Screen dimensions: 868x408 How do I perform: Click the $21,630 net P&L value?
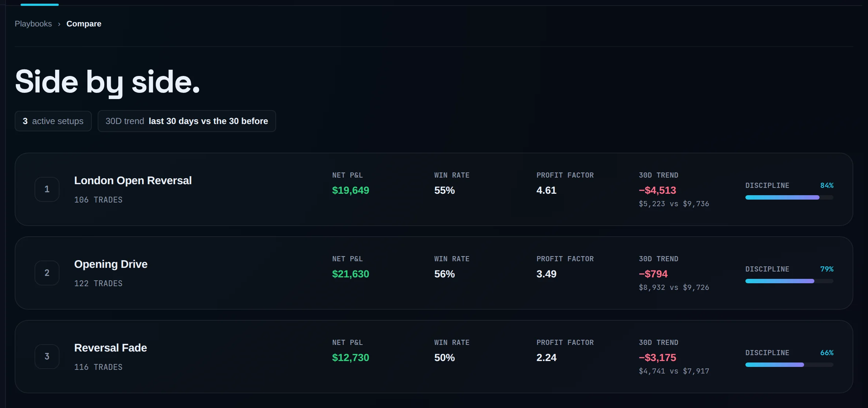[x=351, y=274]
